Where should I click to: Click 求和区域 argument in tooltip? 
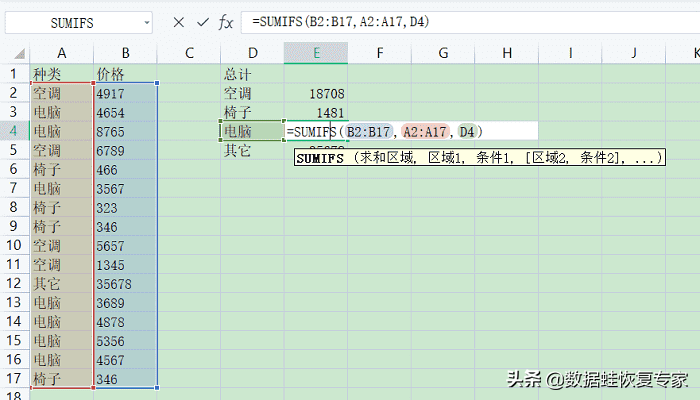click(x=386, y=158)
